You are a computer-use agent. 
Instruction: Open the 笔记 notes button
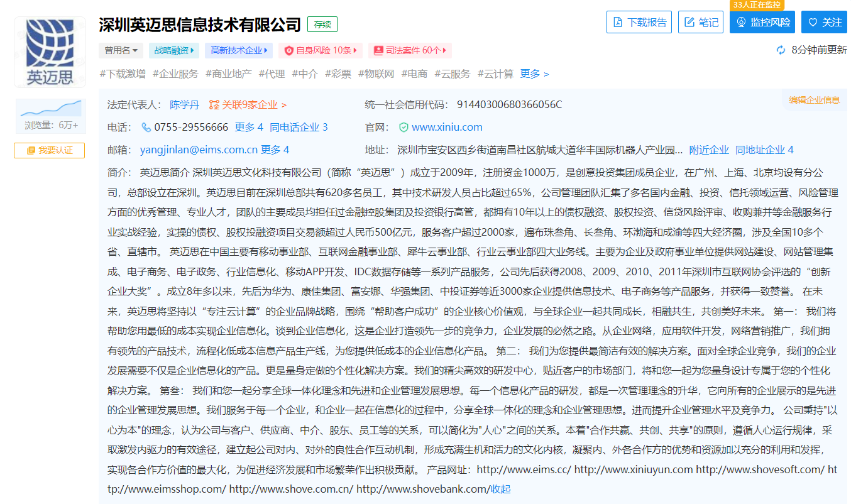(x=701, y=22)
